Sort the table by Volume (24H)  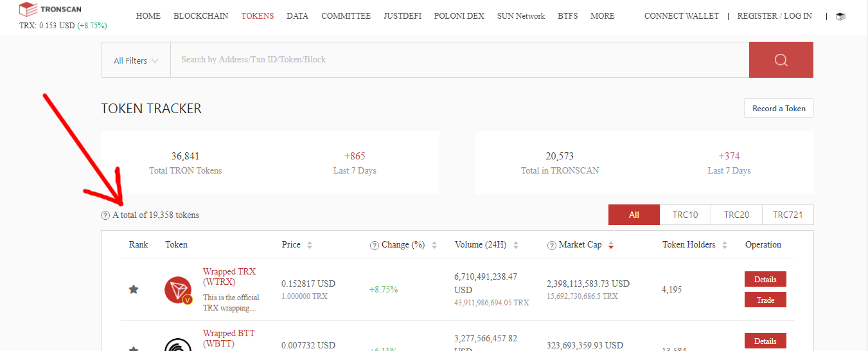click(x=516, y=245)
